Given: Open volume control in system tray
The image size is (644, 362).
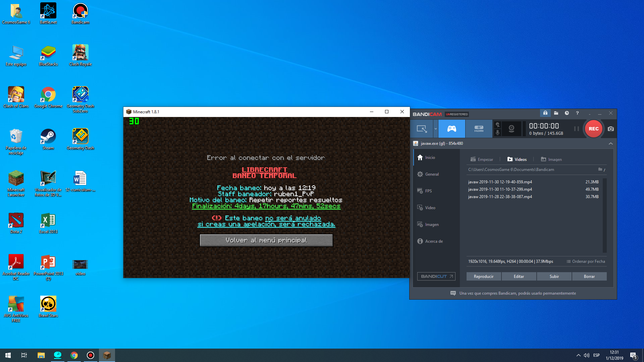Looking at the screenshot, I should 586,355.
